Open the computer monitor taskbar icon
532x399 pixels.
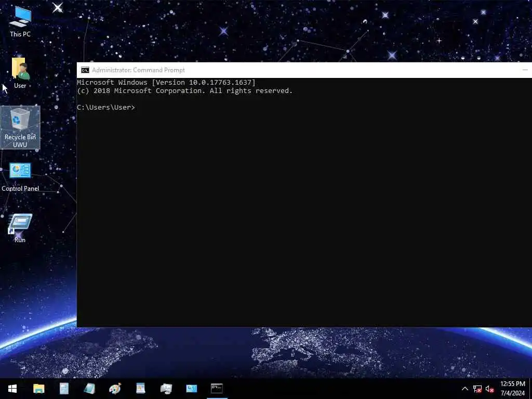pos(166,389)
